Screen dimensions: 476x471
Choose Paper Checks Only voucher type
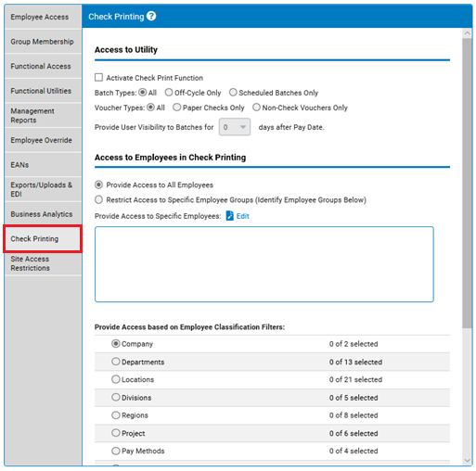coord(176,108)
